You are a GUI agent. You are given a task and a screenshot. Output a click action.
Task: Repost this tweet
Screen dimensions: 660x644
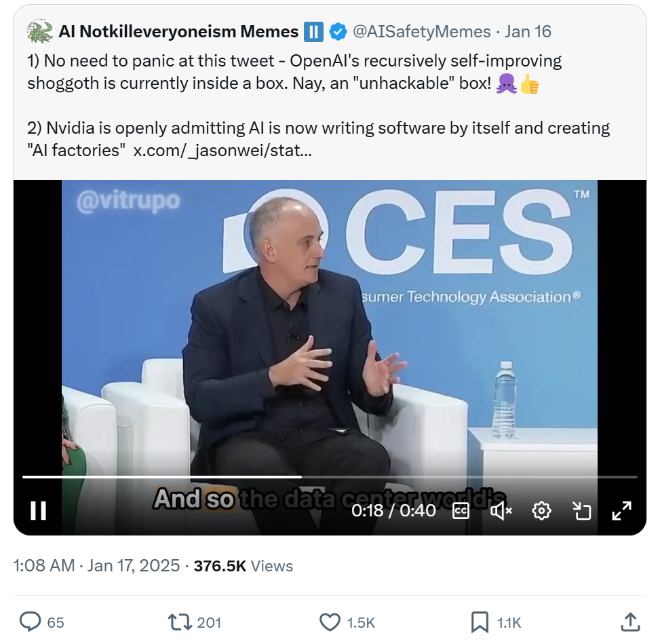(180, 622)
